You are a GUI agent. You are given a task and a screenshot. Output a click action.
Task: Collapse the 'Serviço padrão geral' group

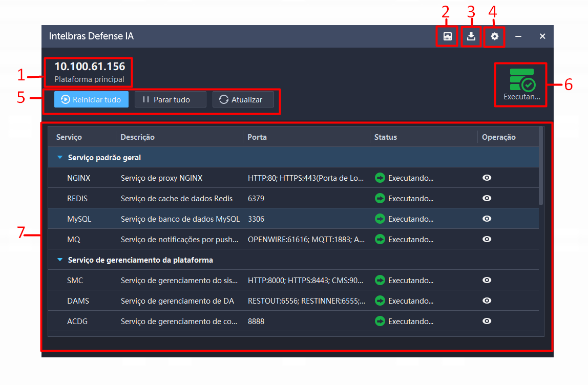[60, 158]
